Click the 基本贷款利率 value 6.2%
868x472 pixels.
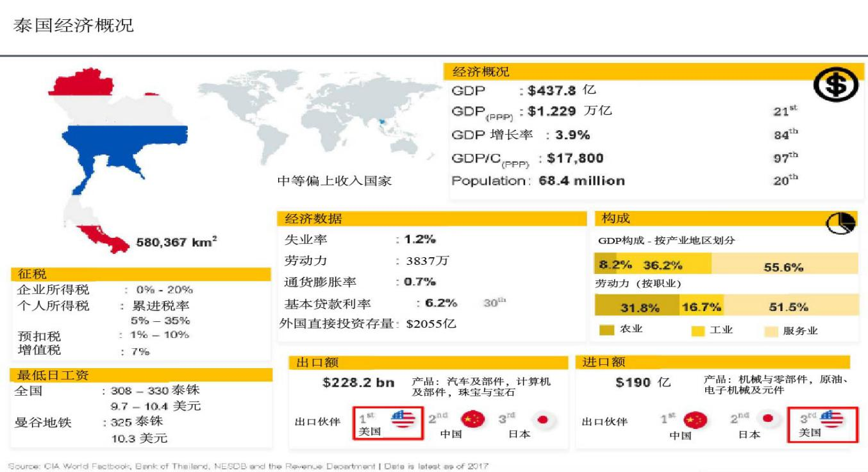pos(442,303)
